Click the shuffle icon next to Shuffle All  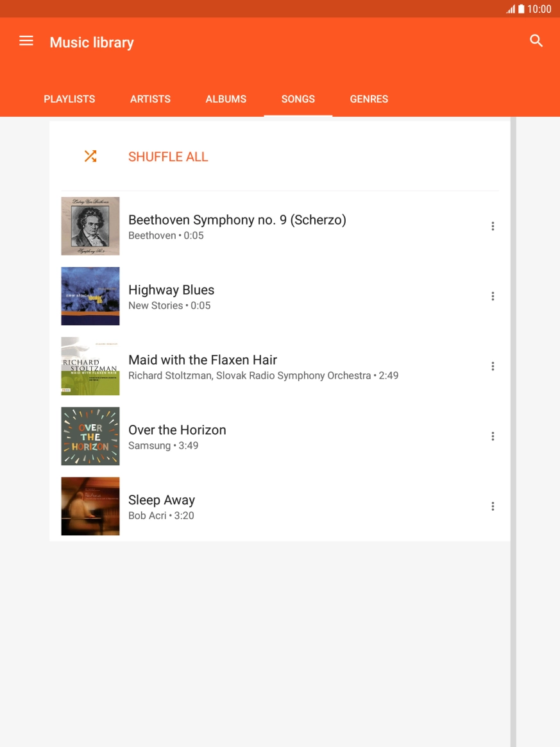[x=90, y=156]
